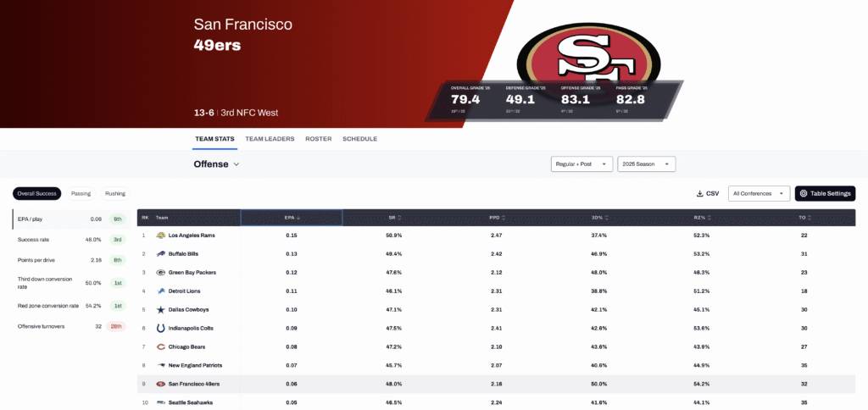Click the 28th turnovers rank badge
Image resolution: width=868 pixels, height=410 pixels.
click(x=117, y=326)
